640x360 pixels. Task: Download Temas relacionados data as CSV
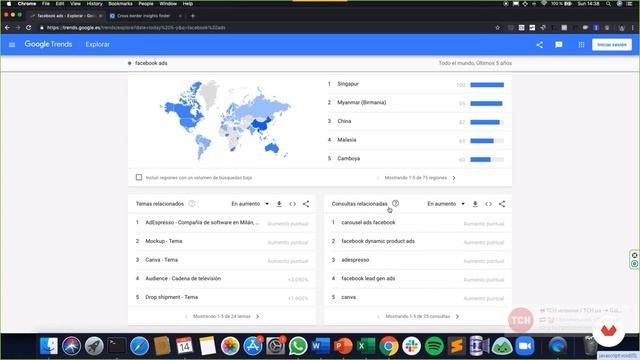point(279,204)
